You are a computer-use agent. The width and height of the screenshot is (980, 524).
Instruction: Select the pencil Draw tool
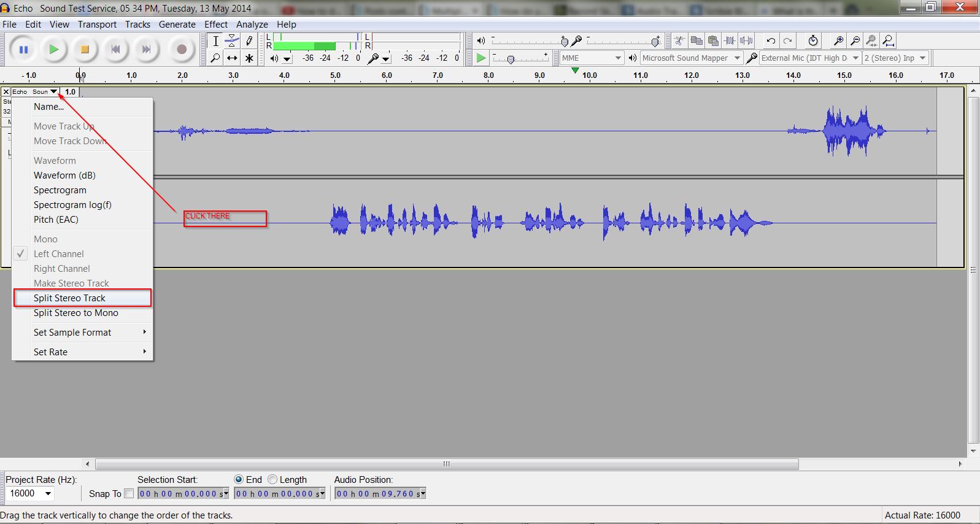[249, 41]
